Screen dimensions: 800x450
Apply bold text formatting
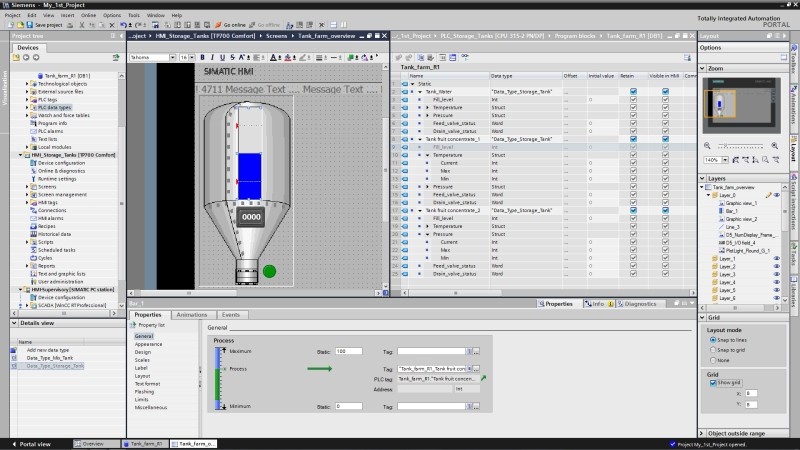tap(203, 57)
